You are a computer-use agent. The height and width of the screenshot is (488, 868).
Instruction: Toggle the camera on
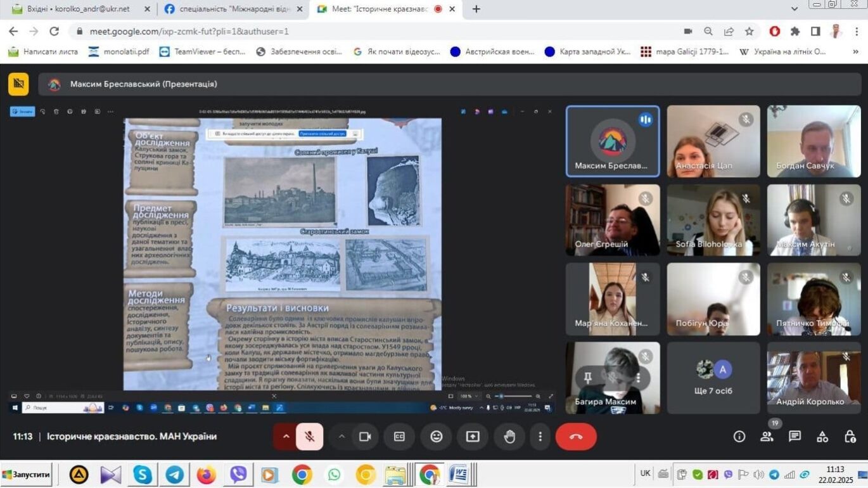[365, 437]
